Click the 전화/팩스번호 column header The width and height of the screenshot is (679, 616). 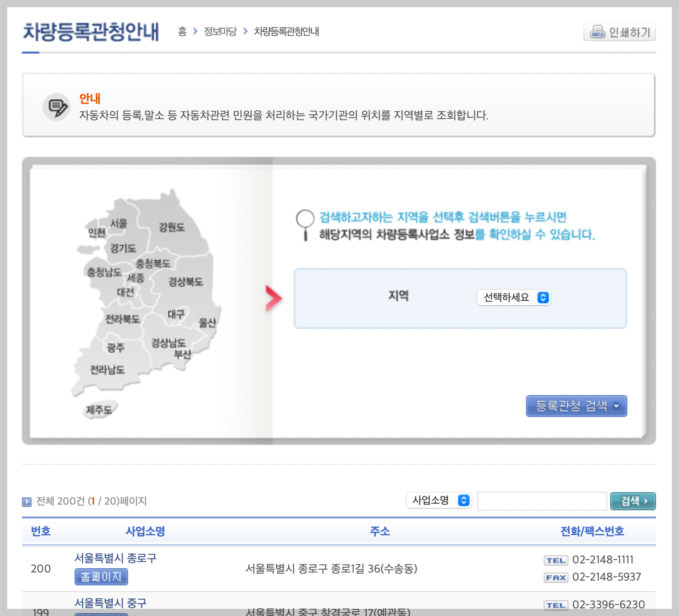[592, 531]
